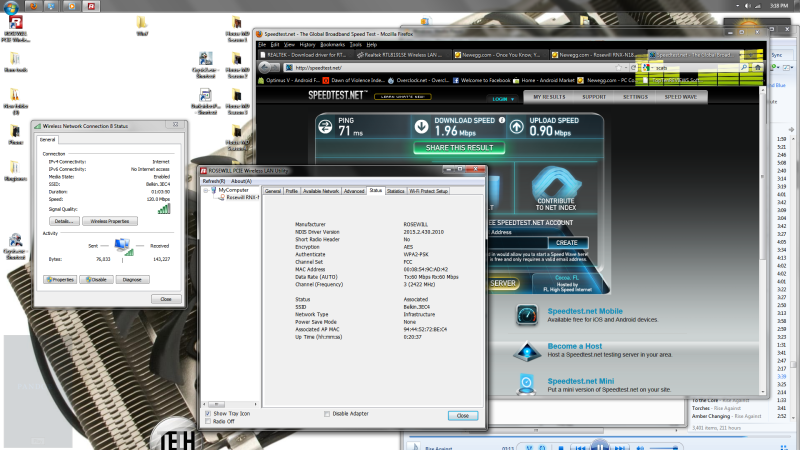Click the bookmark star in address bar

(618, 67)
